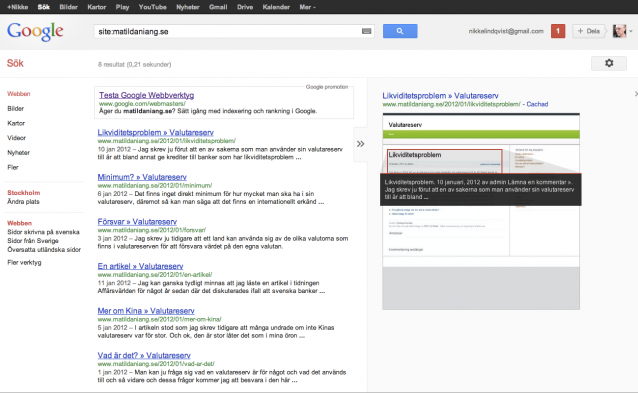Open Gmail in the top bar
638x393 pixels.
point(218,7)
